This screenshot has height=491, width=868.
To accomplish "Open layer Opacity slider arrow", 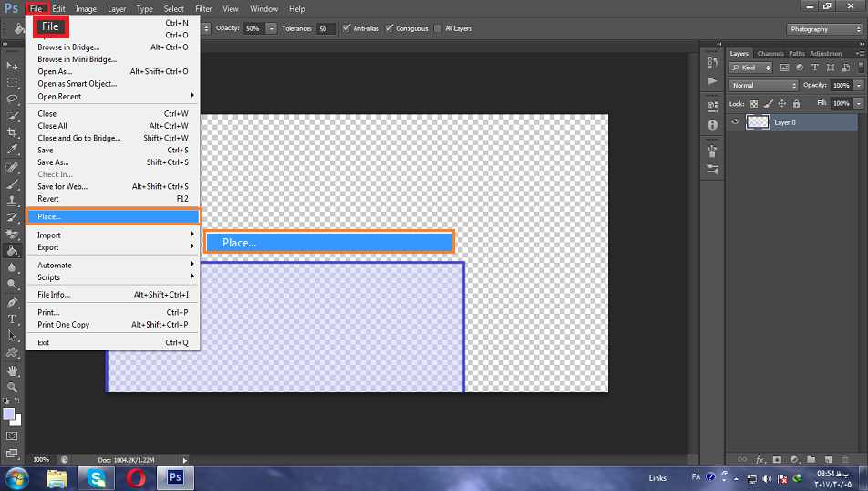I will [859, 86].
